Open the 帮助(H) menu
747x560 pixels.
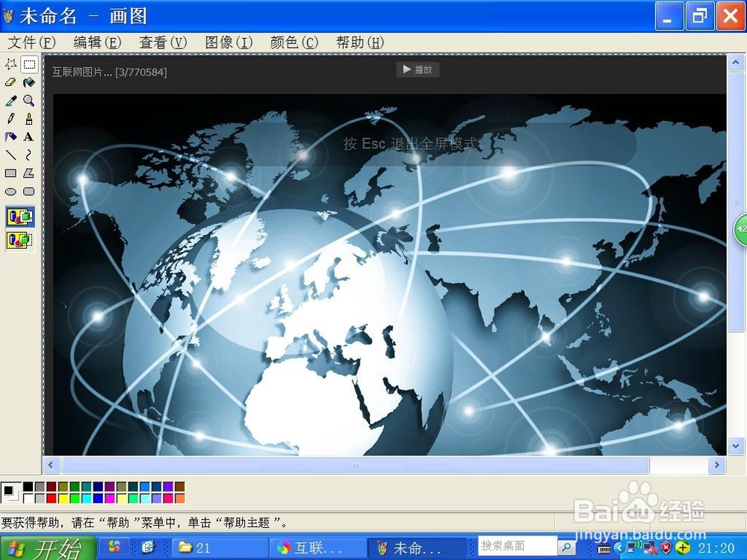pyautogui.click(x=360, y=43)
